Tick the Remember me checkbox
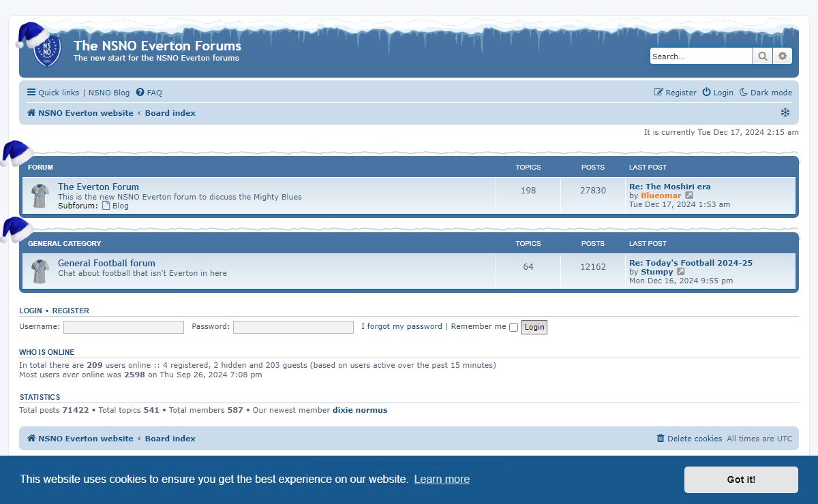 coord(513,327)
